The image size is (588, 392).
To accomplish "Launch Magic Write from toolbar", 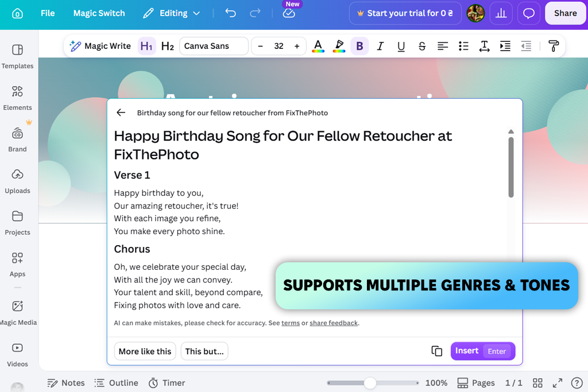I will click(100, 46).
